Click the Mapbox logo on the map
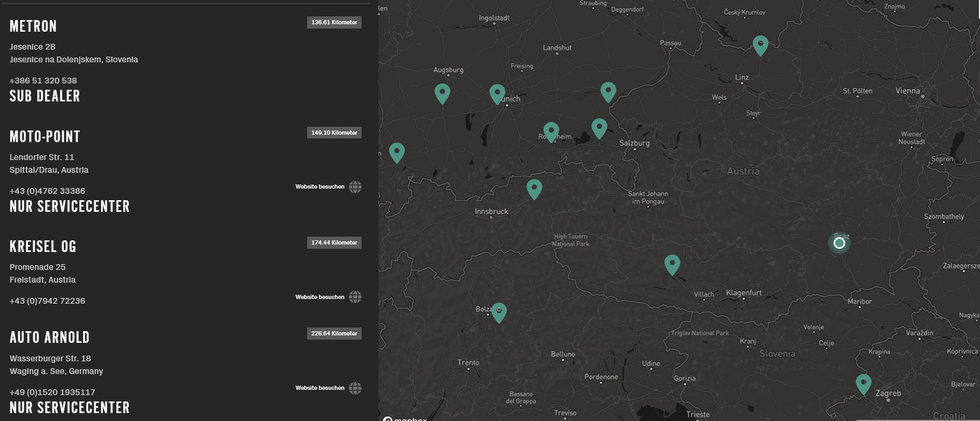Viewport: 980px width, 421px height. (405, 419)
